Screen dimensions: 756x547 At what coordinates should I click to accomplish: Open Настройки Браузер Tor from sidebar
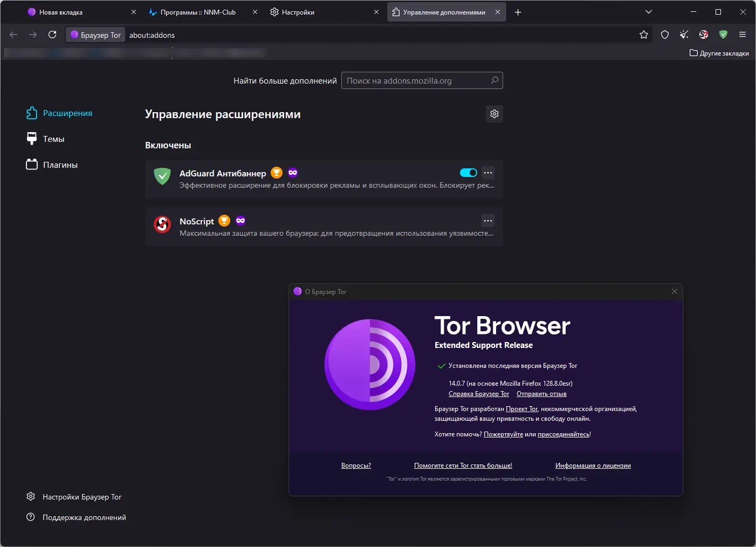tap(74, 497)
